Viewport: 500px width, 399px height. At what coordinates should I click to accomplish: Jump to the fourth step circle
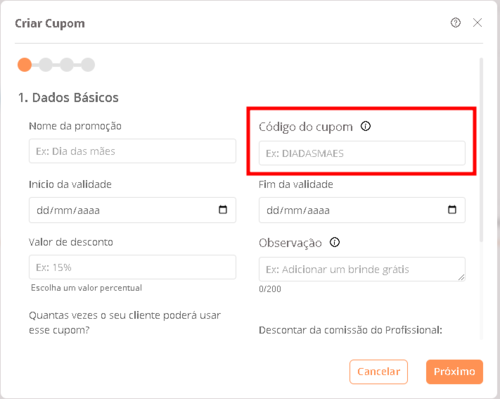(x=88, y=65)
